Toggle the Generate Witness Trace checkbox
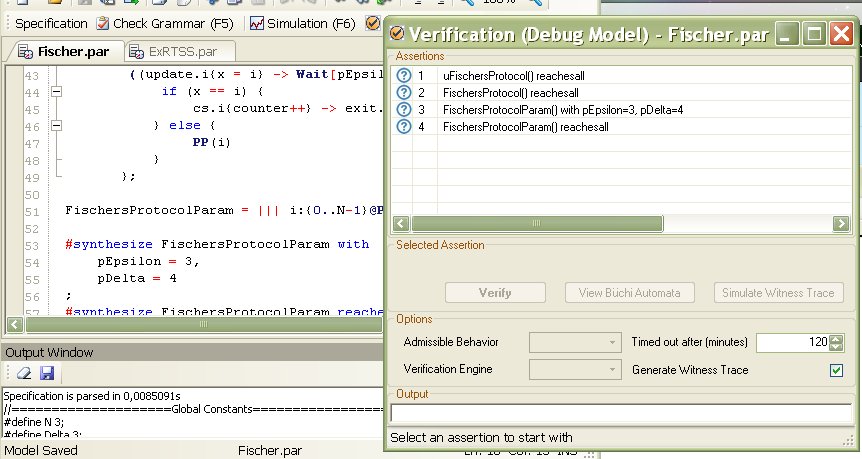 click(x=836, y=370)
